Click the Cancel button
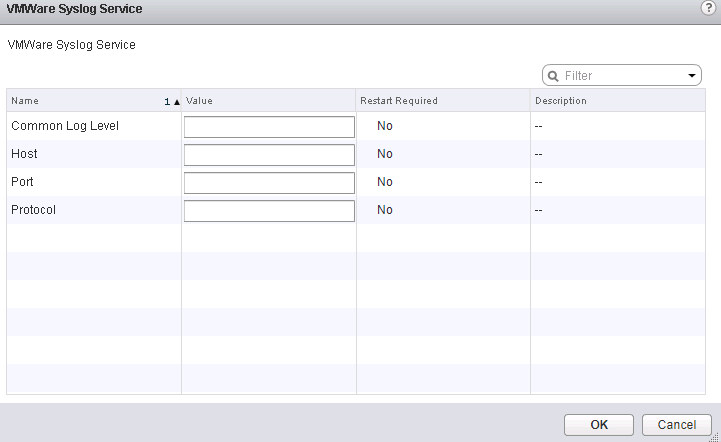The width and height of the screenshot is (721, 442). (x=677, y=424)
